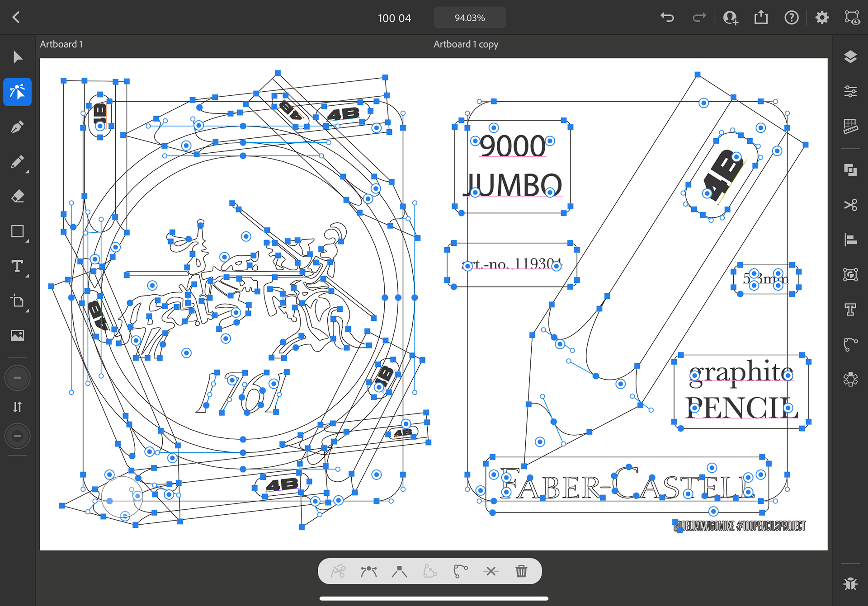Select the Artboard 1 copy label
Image resolution: width=868 pixels, height=606 pixels.
tap(466, 44)
